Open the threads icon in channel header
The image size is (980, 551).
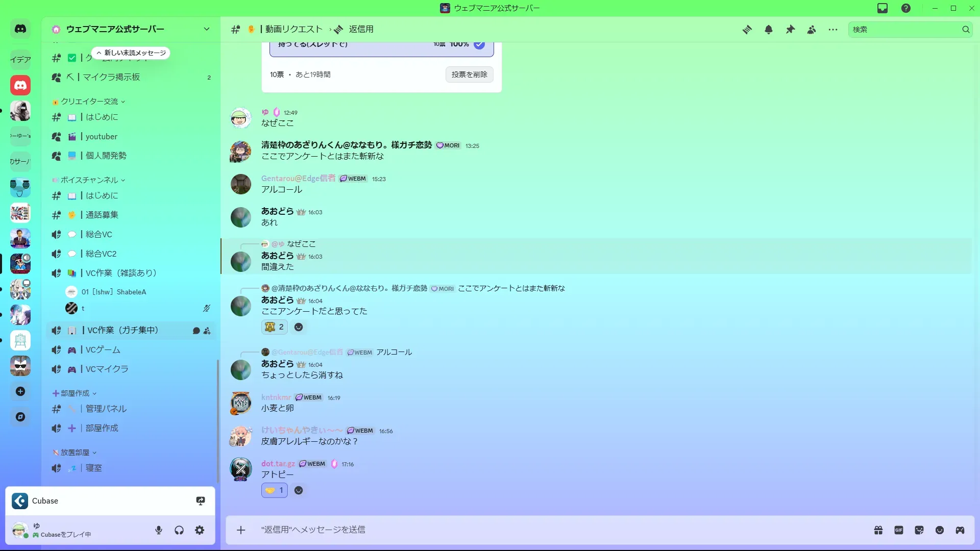coord(747,30)
